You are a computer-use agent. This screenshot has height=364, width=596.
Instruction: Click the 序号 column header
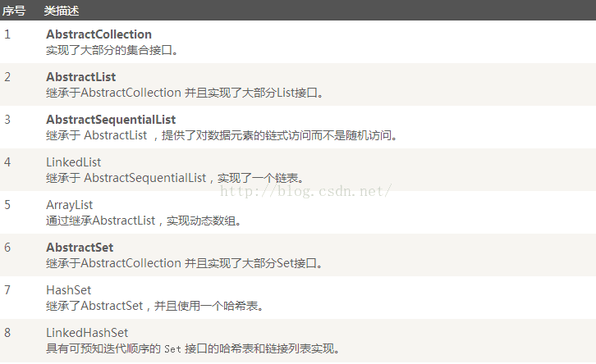coord(14,11)
